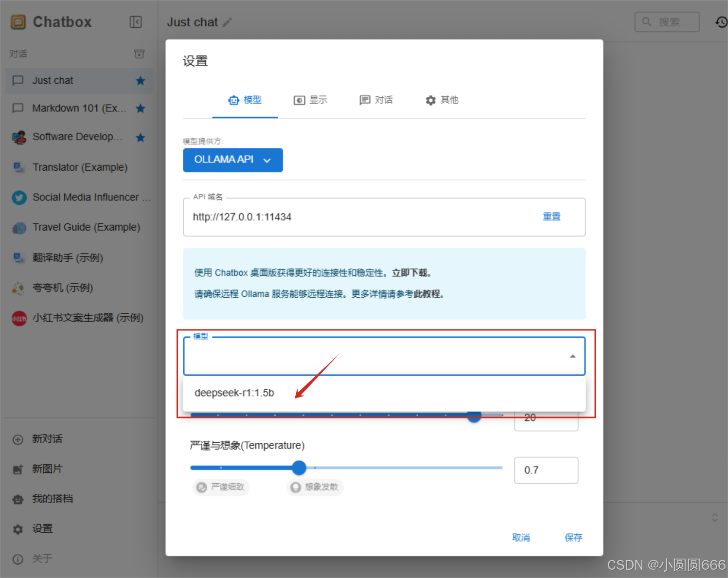The width and height of the screenshot is (728, 578).
Task: Click the Travel Guide globe icon
Action: click(x=19, y=228)
